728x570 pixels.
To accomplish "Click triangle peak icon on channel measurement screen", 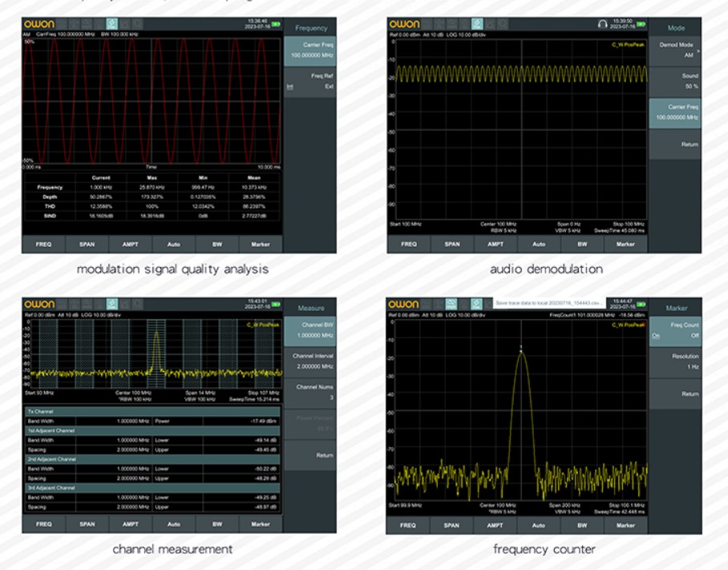I will point(125,304).
